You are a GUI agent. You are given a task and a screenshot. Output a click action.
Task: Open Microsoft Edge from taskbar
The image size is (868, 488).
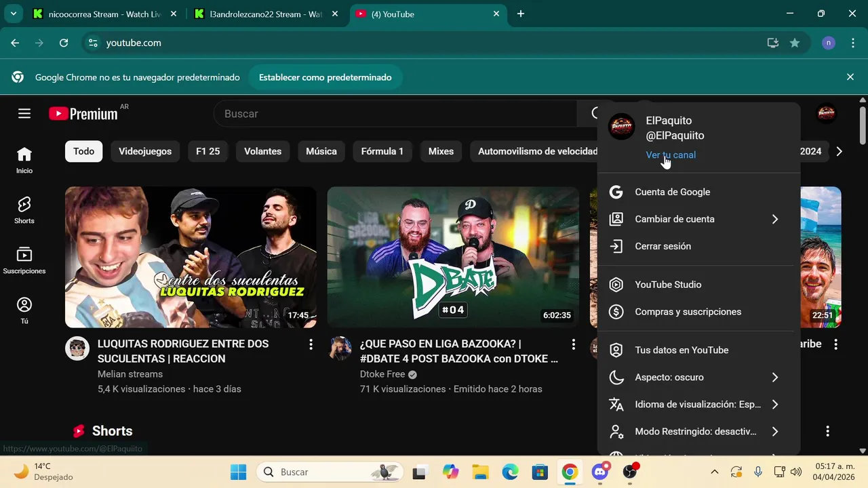[510, 472]
